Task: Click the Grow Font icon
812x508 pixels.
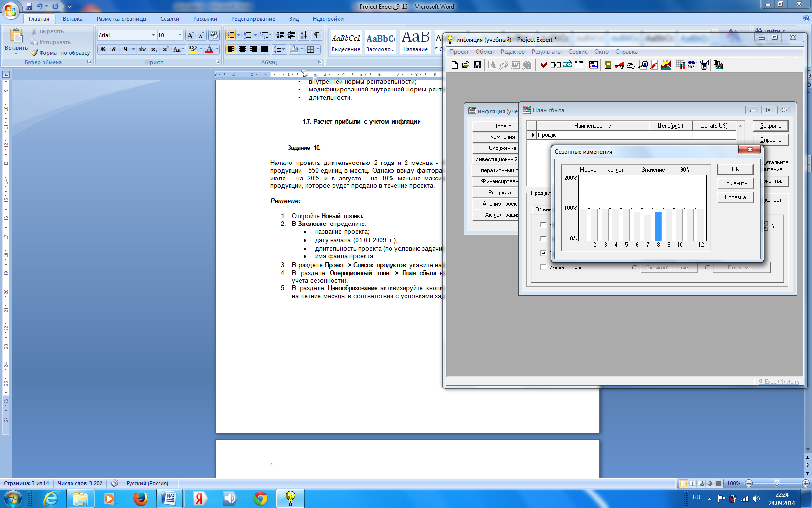Action: click(190, 35)
